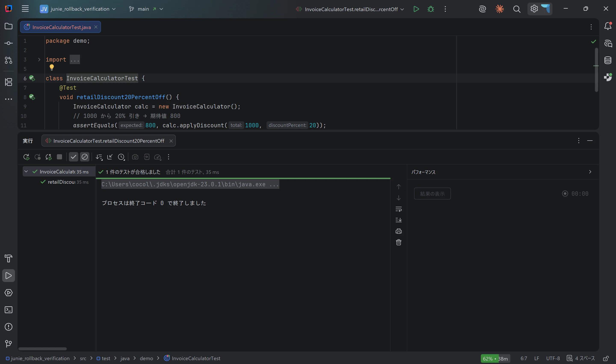Open AI chat panel in right sidebar
Image resolution: width=616 pixels, height=364 pixels.
tap(608, 43)
